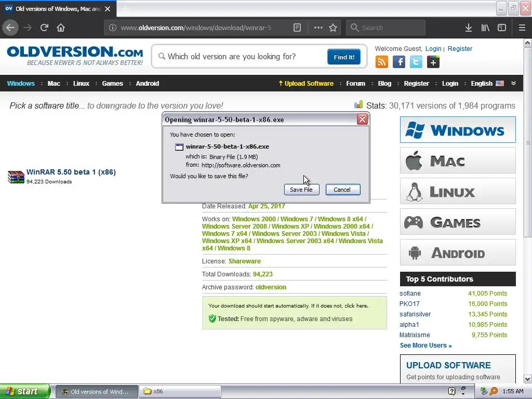Open the Android navigation menu item
This screenshot has width=532, height=399.
coord(147,84)
